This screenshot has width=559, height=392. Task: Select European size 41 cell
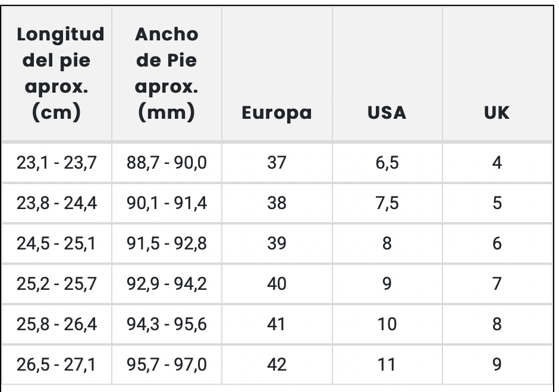277,324
